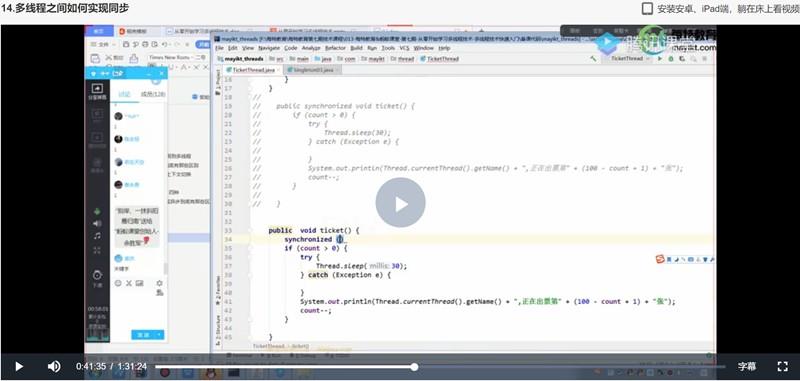Click the video progress slider handle
The width and height of the screenshot is (800, 381).
[x=414, y=367]
